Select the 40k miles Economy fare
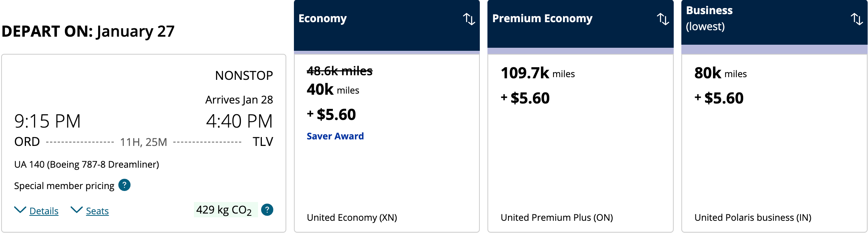This screenshot has height=233, width=868. click(x=333, y=90)
